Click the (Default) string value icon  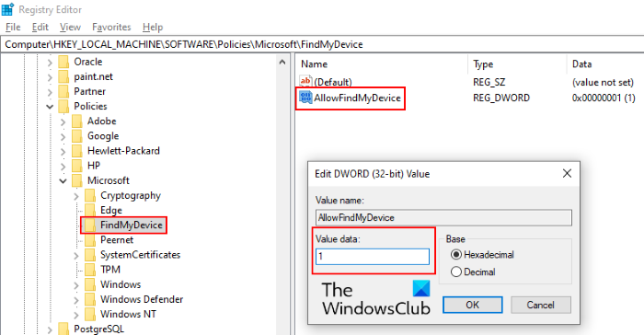click(305, 81)
